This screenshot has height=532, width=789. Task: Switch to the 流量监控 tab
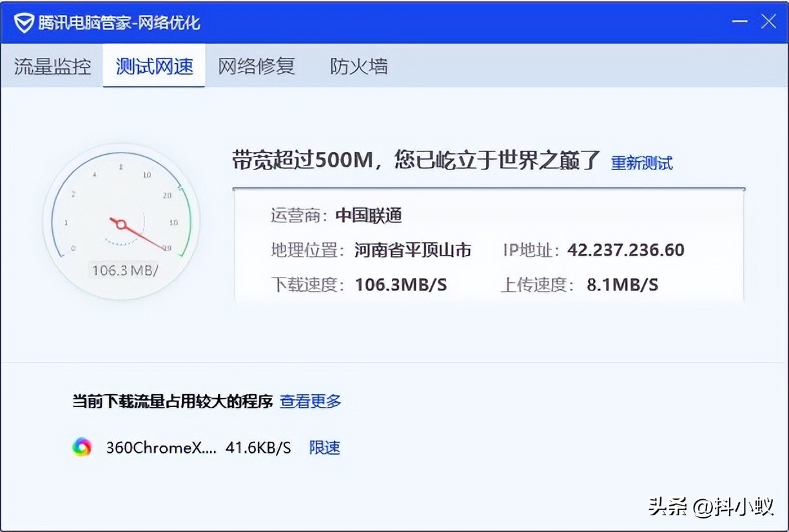52,66
